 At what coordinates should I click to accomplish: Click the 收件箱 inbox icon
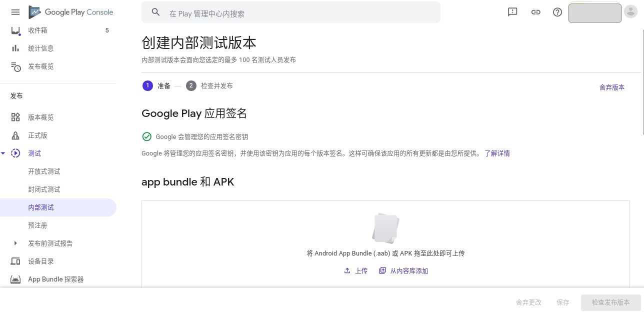tap(15, 30)
